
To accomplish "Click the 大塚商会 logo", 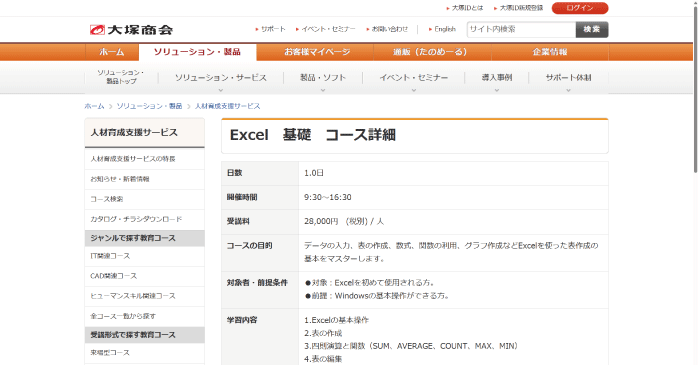I will [x=131, y=30].
